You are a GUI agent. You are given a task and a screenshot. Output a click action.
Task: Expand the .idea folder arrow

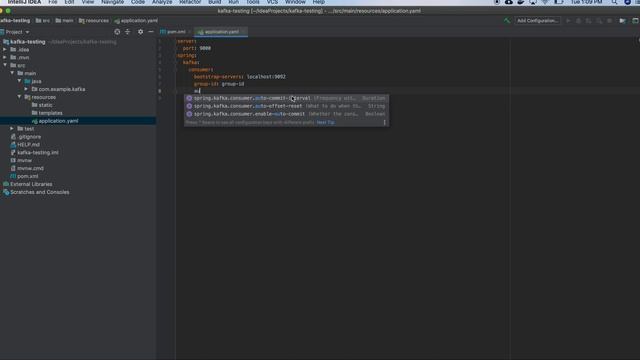(5, 49)
